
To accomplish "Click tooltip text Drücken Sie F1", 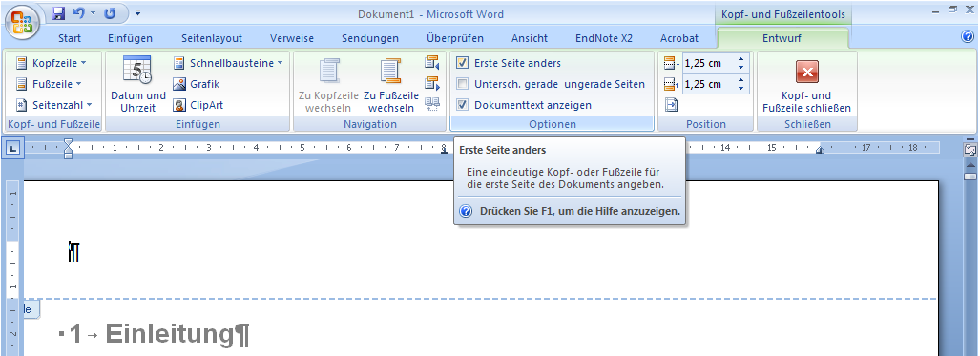I will 579,212.
